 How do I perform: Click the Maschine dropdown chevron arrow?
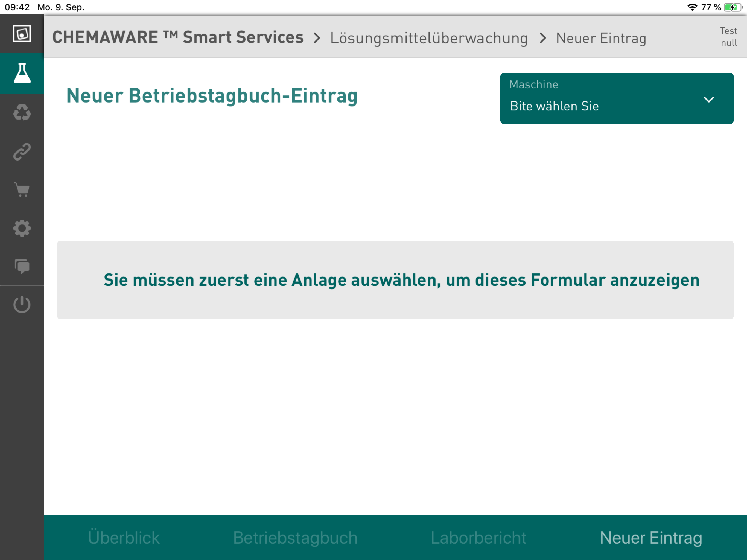click(709, 100)
